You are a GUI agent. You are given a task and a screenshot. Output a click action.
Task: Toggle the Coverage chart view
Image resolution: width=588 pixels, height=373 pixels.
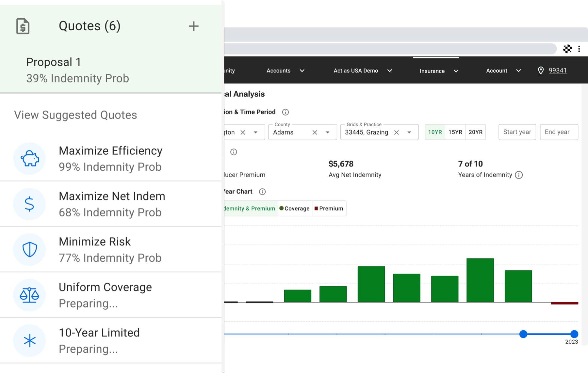pos(295,209)
